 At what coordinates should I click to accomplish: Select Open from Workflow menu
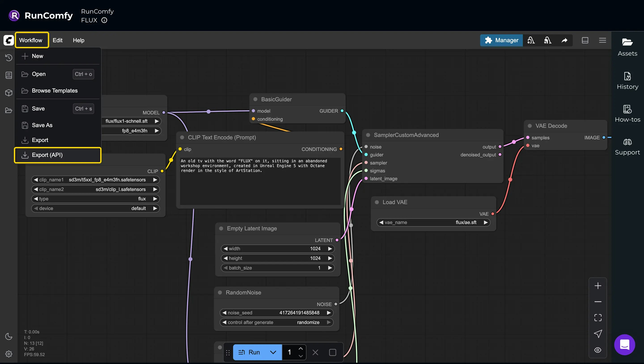click(58, 74)
